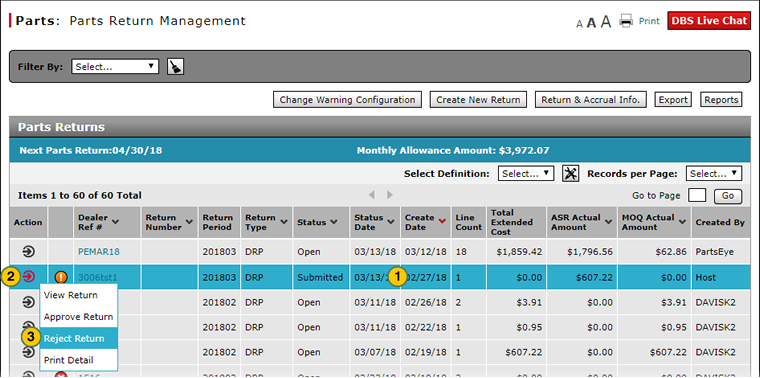Set the smallest text size A
The height and width of the screenshot is (378, 760).
579,24
